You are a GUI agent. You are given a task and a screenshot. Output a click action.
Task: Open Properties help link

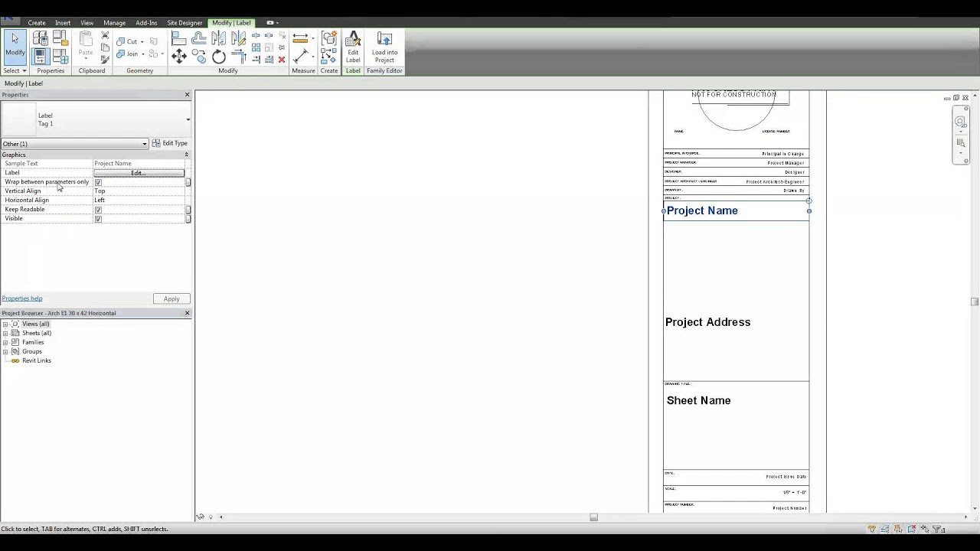[x=21, y=298]
